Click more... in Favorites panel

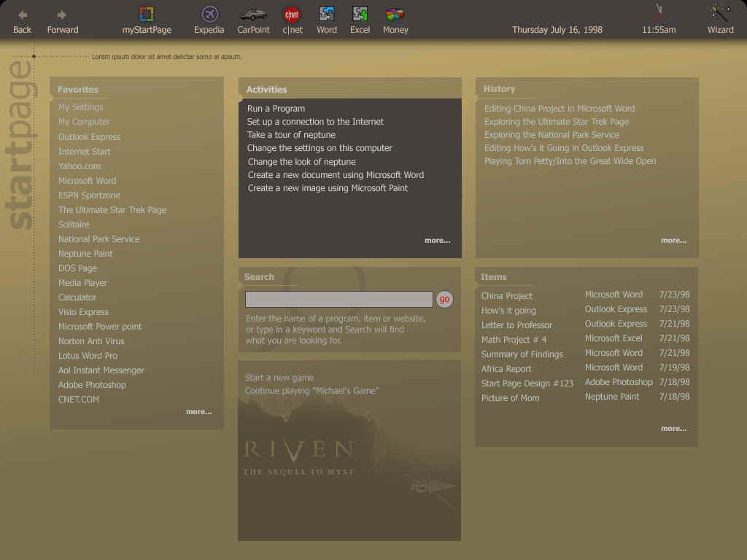click(x=198, y=412)
